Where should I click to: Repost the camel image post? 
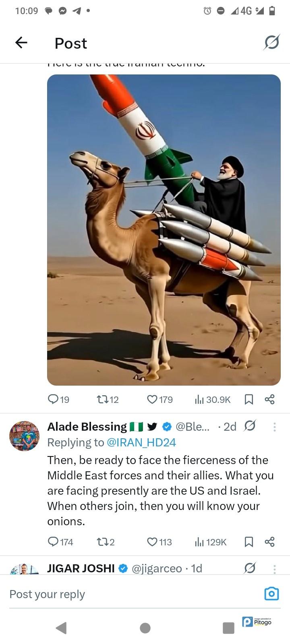click(108, 399)
